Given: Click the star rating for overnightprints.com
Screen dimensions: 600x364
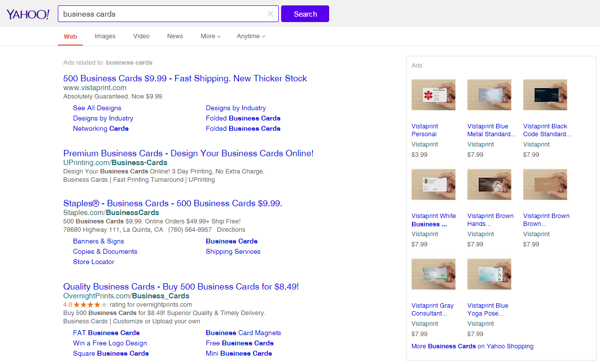Looking at the screenshot, I should (90, 305).
